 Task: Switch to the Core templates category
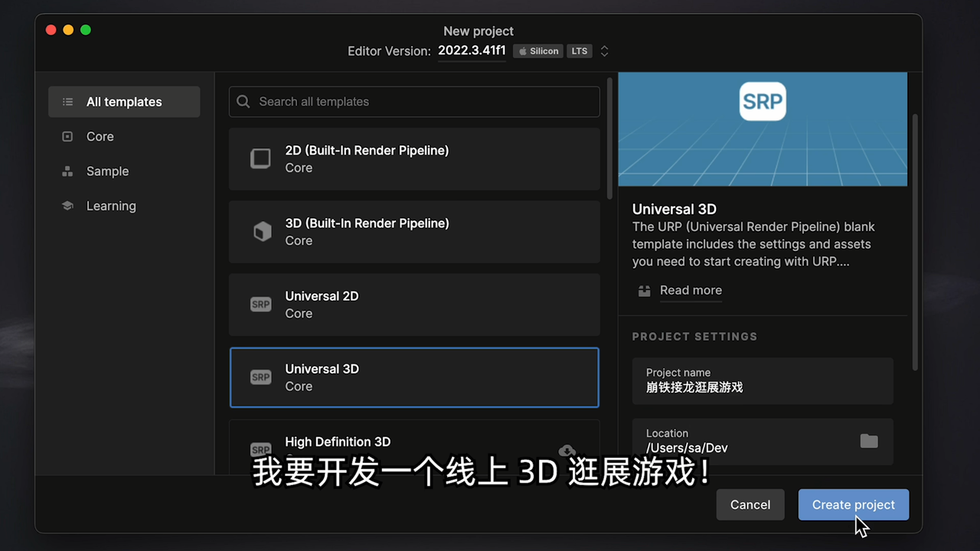(x=100, y=136)
